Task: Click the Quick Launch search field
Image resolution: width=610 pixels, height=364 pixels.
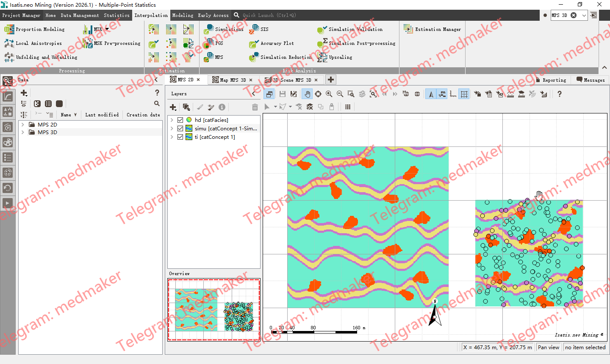Action: [x=269, y=15]
